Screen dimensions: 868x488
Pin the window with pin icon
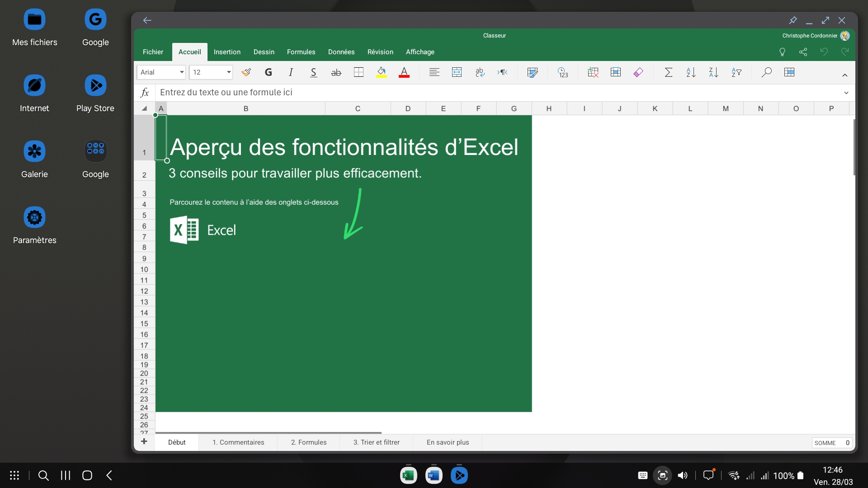coord(793,20)
